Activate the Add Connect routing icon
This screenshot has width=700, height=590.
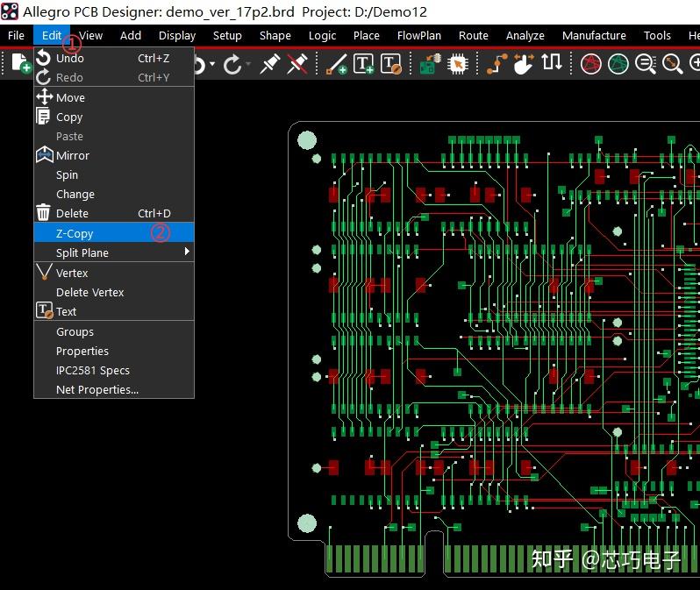(496, 64)
